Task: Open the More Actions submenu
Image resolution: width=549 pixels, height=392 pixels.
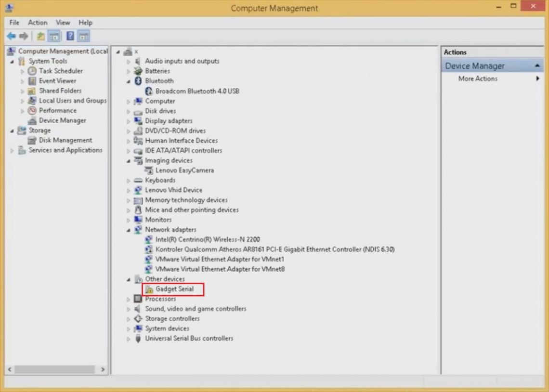Action: click(478, 78)
